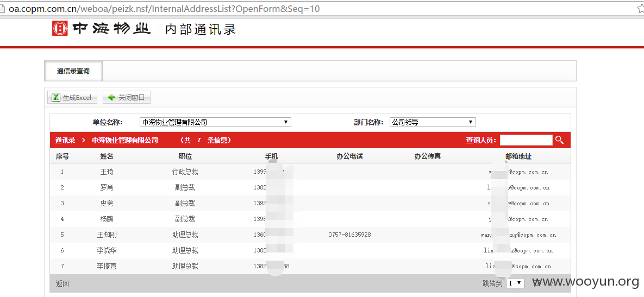Click the 手机 column header

click(x=272, y=156)
